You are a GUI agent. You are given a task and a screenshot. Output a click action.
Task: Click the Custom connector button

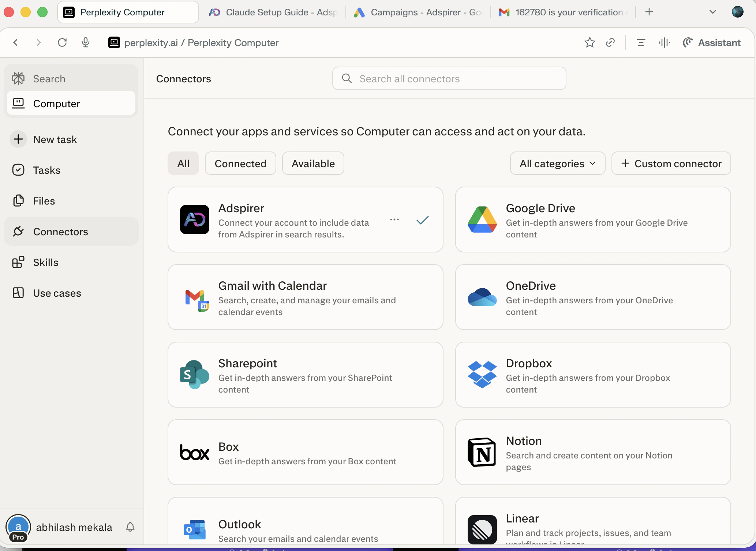point(671,163)
